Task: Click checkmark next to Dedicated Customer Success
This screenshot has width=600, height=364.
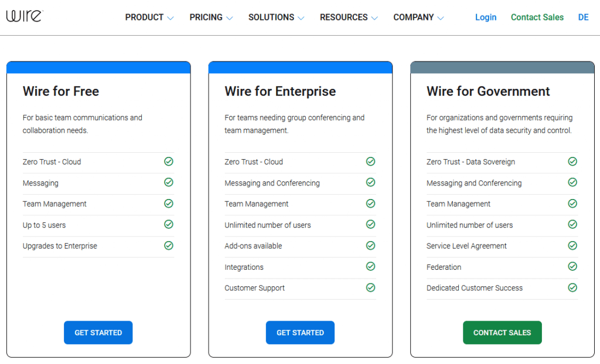Action: coord(572,288)
